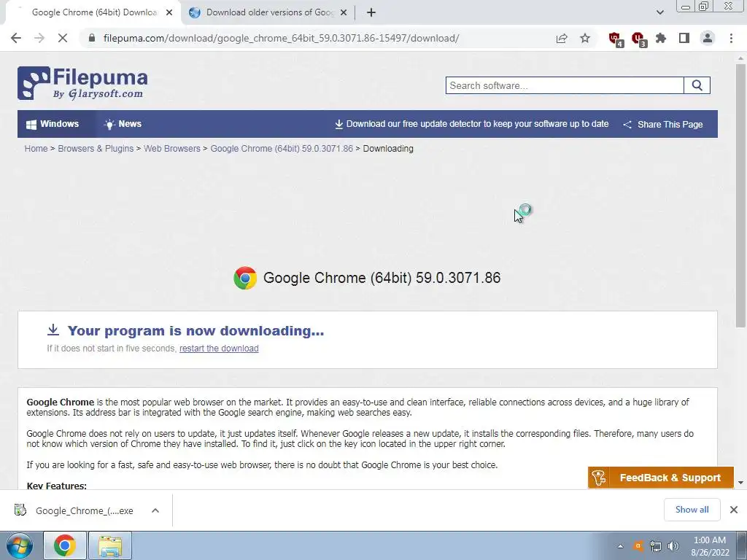Viewport: 747px width, 560px height.
Task: Switch to Download older versions tab
Action: pos(270,12)
